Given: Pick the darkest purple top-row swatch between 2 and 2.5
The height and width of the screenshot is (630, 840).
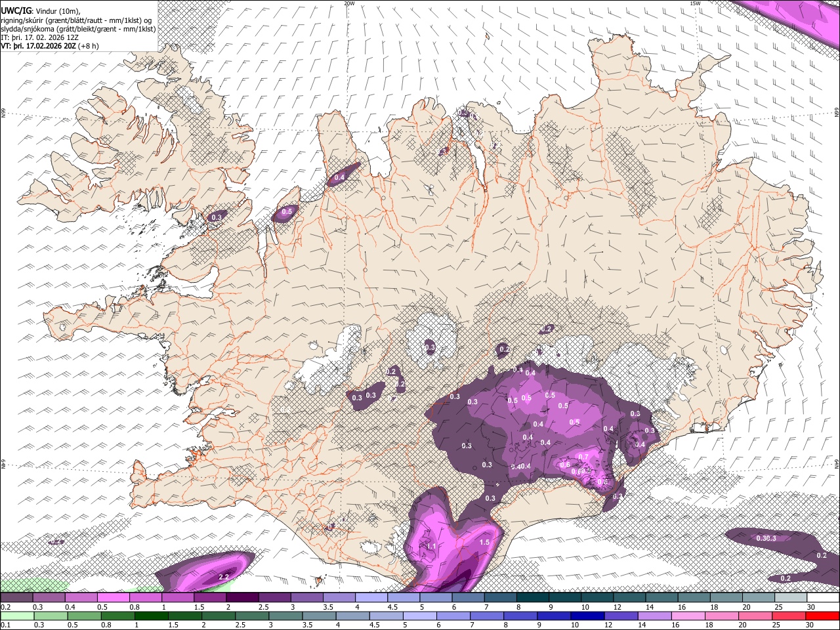Looking at the screenshot, I should pyautogui.click(x=242, y=597).
